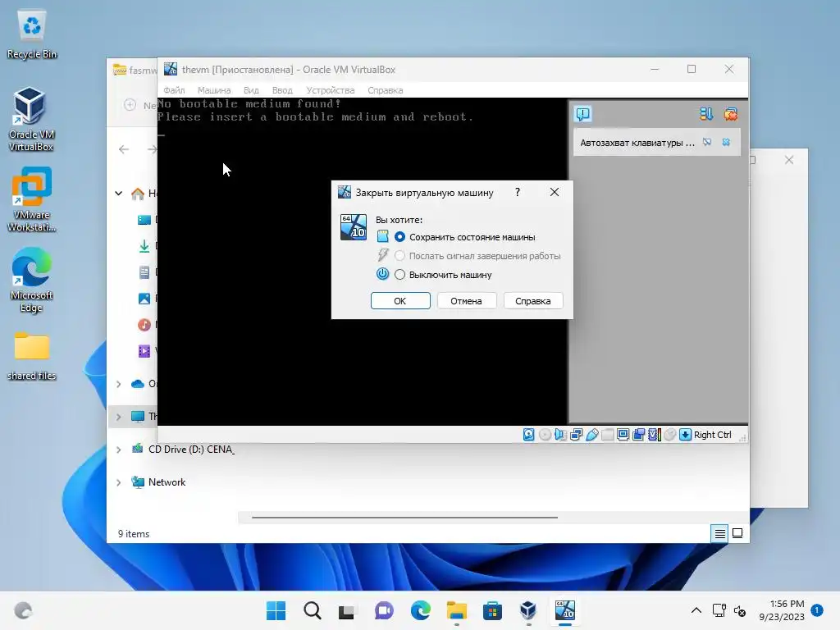Click the network adapters status icon
Viewport: 840px width, 630px height.
[577, 435]
